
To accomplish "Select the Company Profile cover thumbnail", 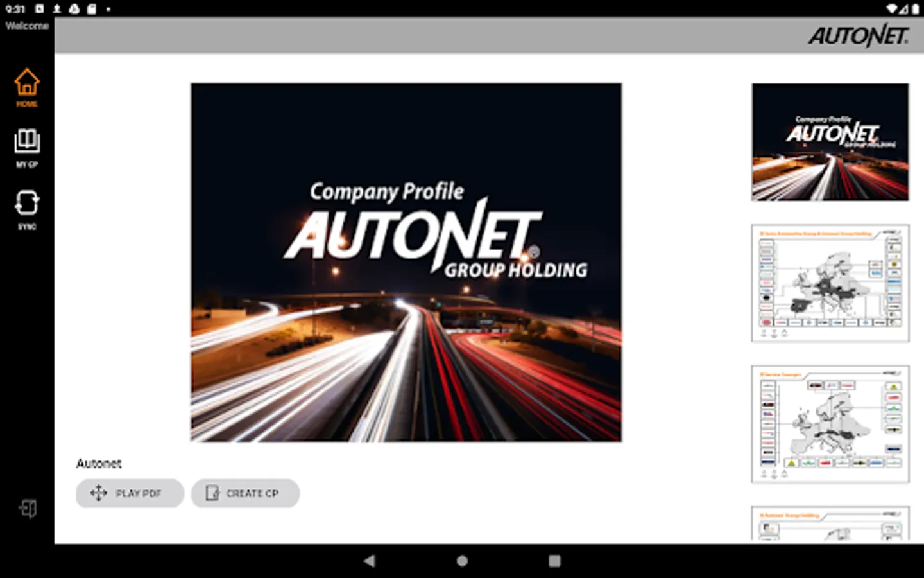I will 830,142.
